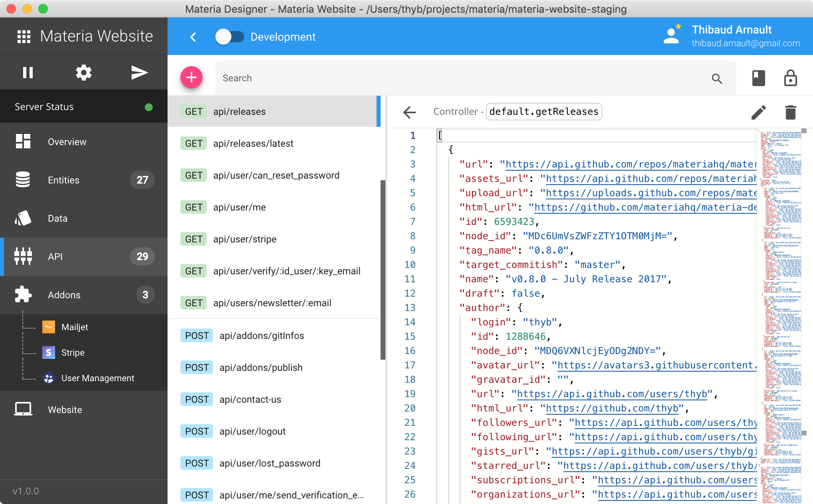
Task: Open app settings via the gear icon
Action: [x=84, y=73]
